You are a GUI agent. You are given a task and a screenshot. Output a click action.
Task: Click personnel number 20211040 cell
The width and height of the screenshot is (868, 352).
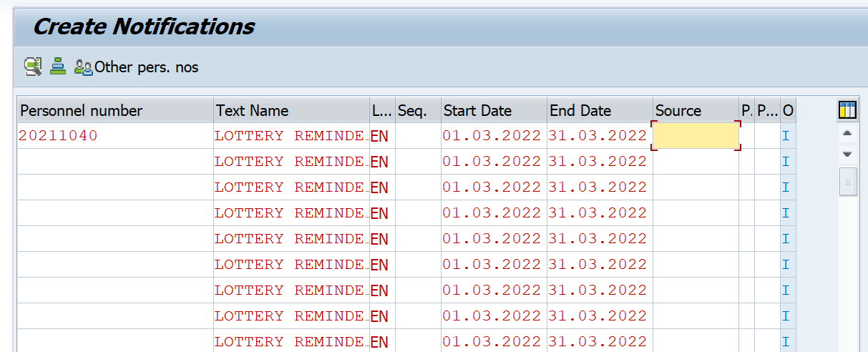(115, 136)
